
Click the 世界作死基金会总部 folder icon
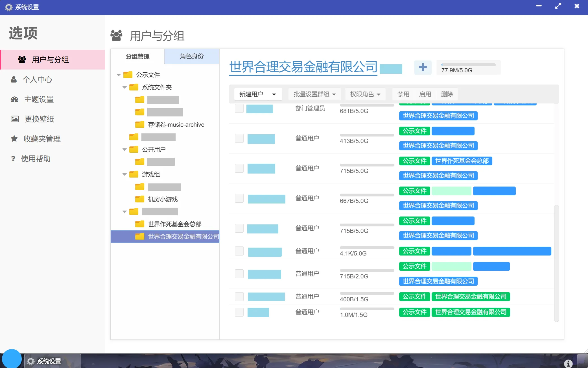click(x=140, y=224)
